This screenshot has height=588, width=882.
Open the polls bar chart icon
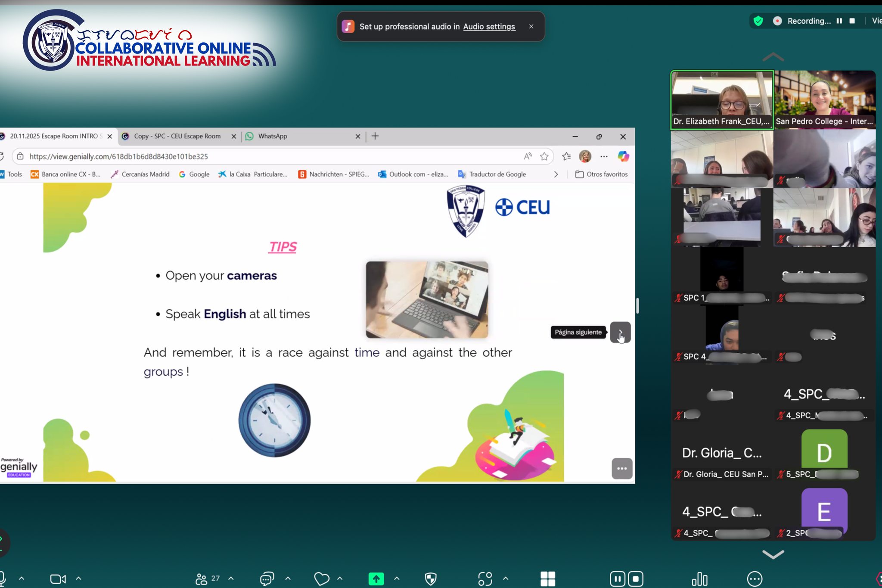pyautogui.click(x=700, y=579)
